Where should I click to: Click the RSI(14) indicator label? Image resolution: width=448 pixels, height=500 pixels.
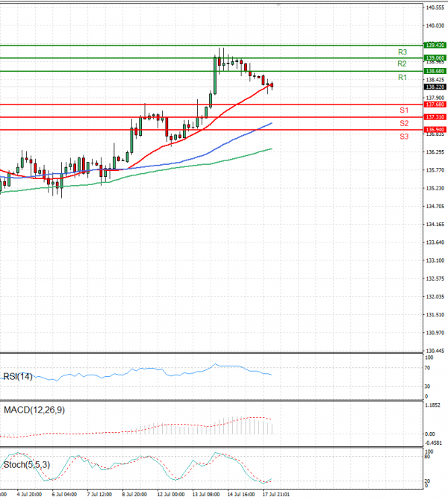(x=19, y=377)
